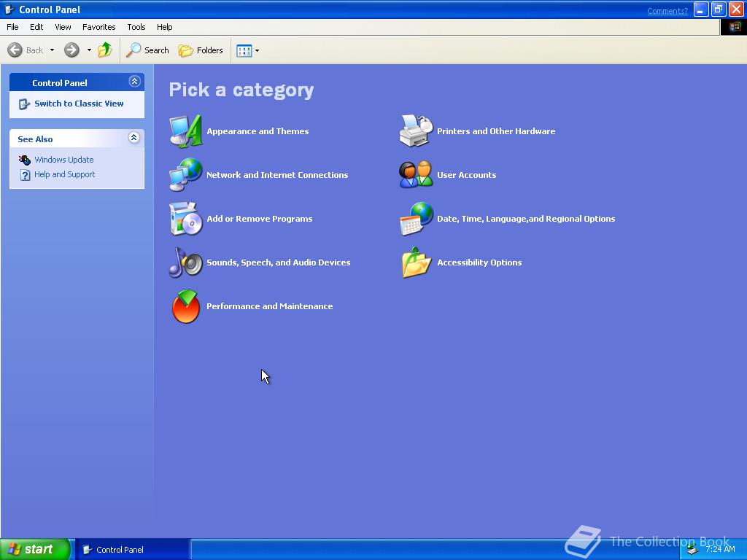Click Date, Time, Language, and Regional Options label

(x=526, y=219)
